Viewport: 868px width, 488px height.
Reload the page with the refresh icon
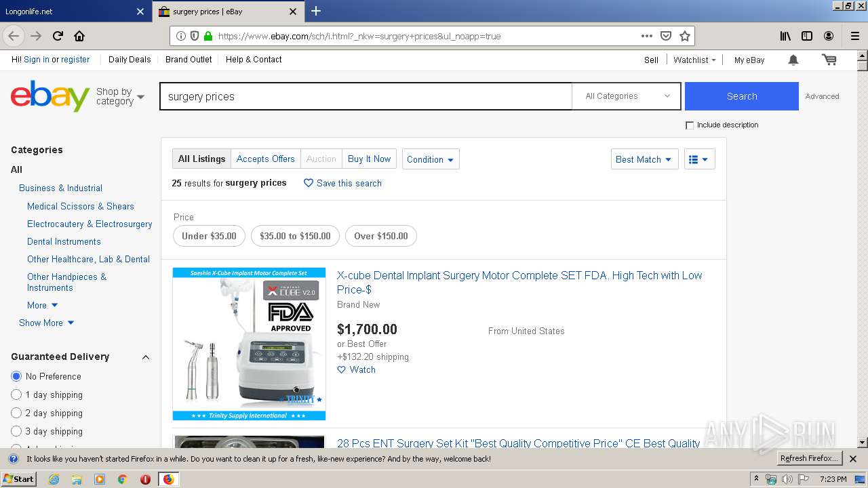[x=58, y=36]
